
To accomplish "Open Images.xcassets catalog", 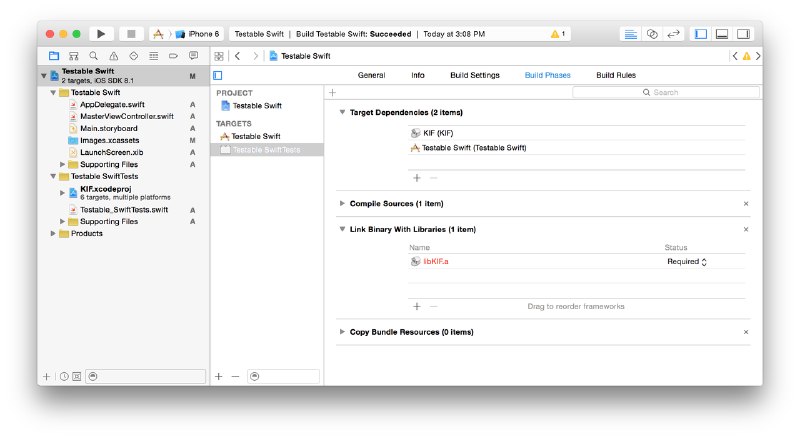I will tap(109, 140).
